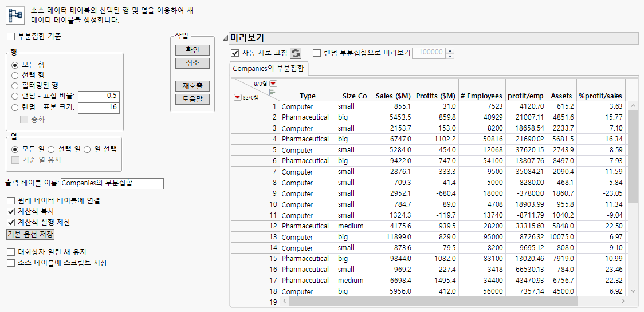Click the 재호출 button

[192, 86]
